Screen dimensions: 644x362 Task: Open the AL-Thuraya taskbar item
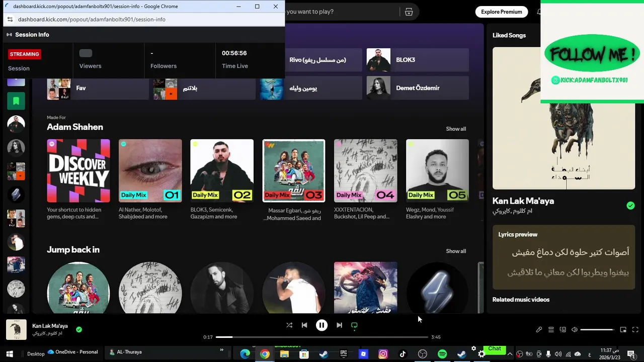click(126, 352)
